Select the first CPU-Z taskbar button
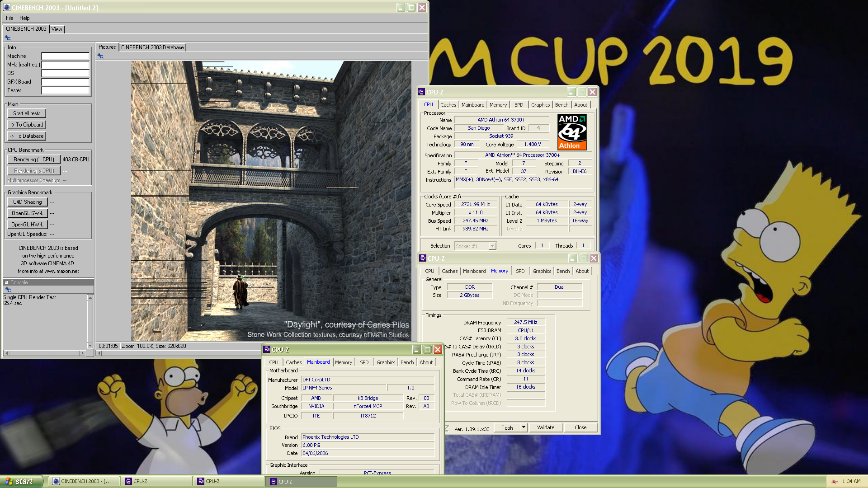 click(x=156, y=481)
